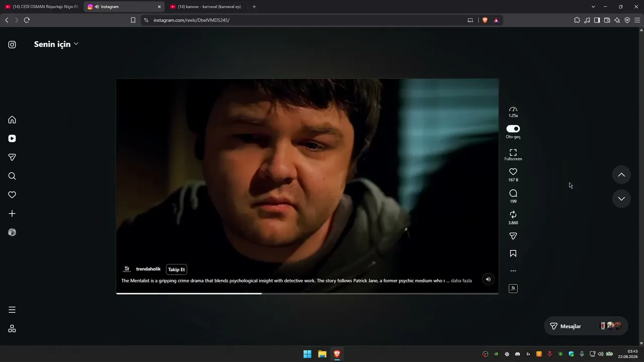
Task: Open NVIDIA icon in system tray
Action: (496, 354)
